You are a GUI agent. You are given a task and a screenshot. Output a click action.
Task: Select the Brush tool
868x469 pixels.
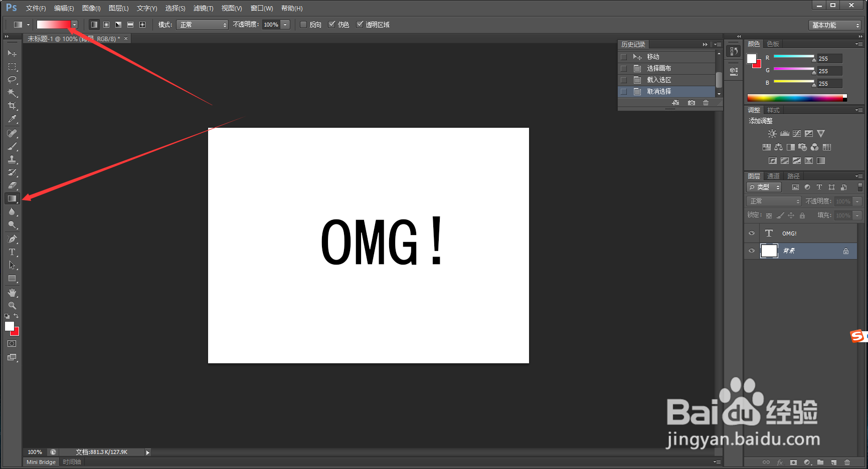pos(12,146)
